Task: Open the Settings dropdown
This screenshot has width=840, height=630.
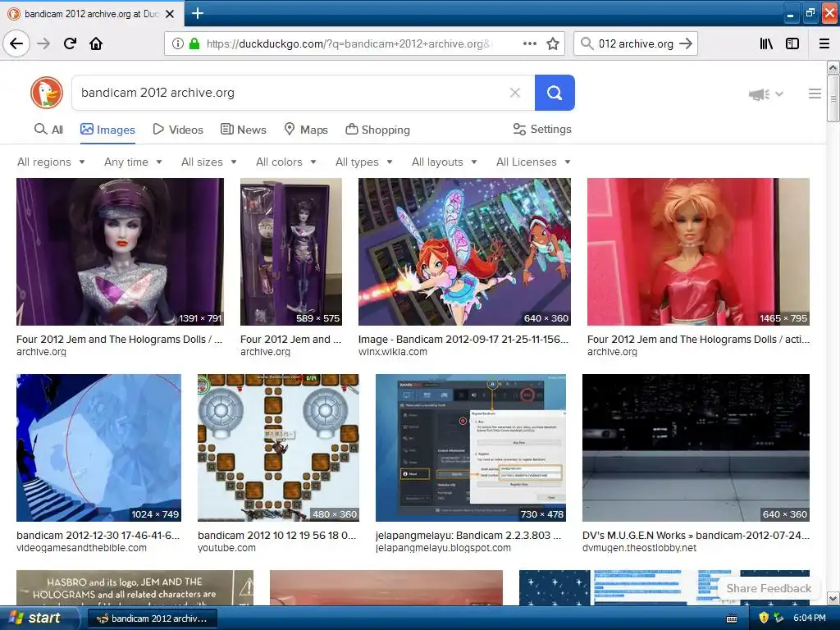Action: [542, 129]
